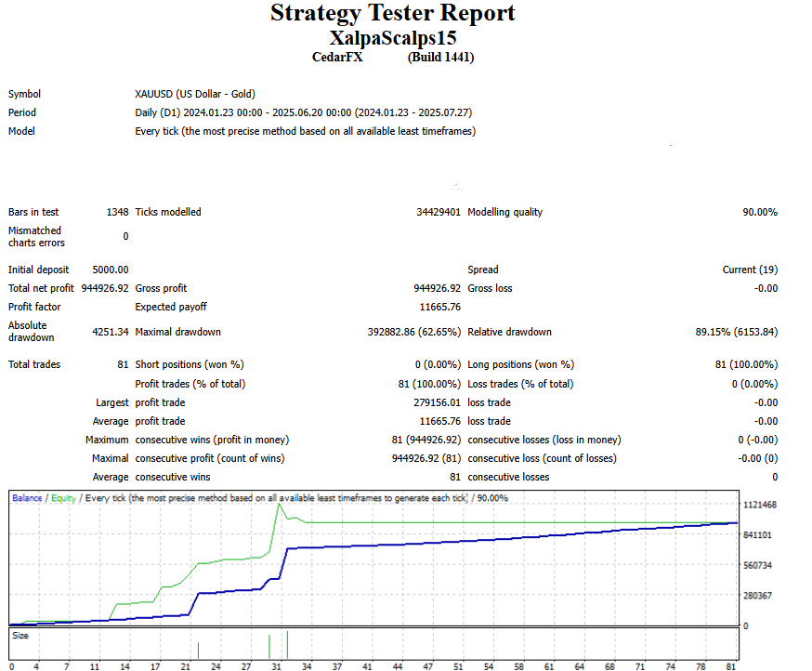This screenshot has height=671, width=812.
Task: Click the Total trades label
Action: tap(34, 364)
